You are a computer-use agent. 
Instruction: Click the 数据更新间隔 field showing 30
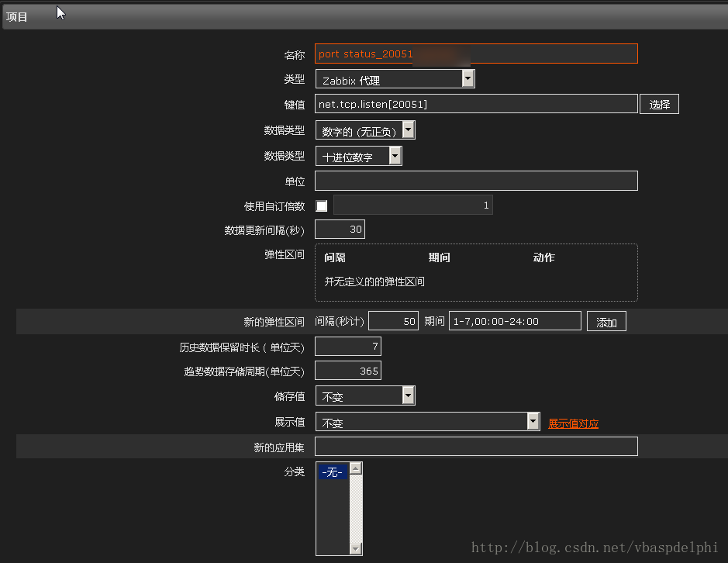point(340,230)
